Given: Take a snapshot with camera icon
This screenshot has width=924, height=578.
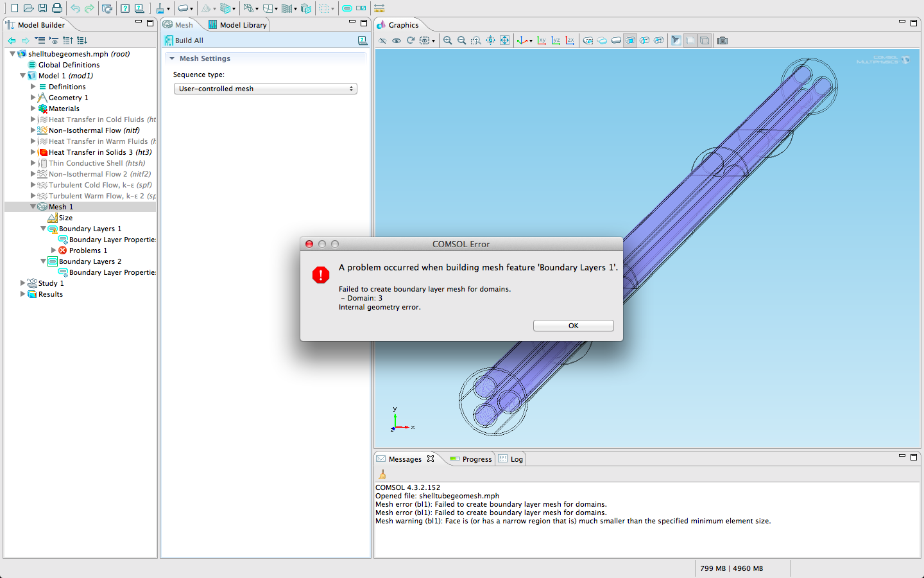Looking at the screenshot, I should click(x=723, y=40).
